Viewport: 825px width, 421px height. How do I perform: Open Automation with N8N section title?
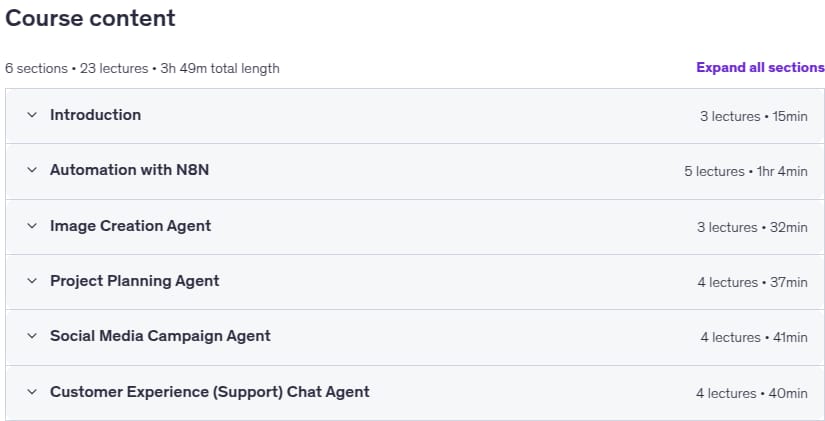[129, 170]
